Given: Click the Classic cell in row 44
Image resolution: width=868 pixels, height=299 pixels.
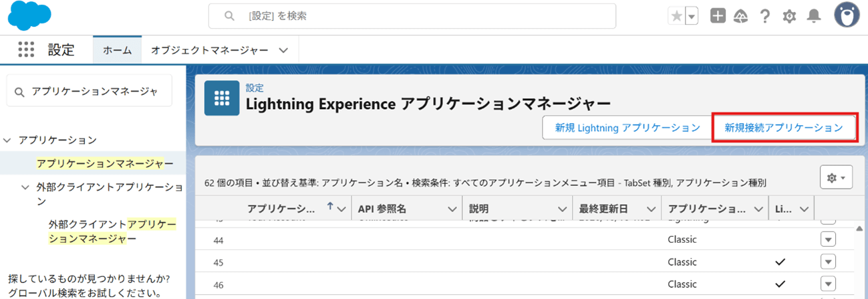Looking at the screenshot, I should [x=682, y=239].
